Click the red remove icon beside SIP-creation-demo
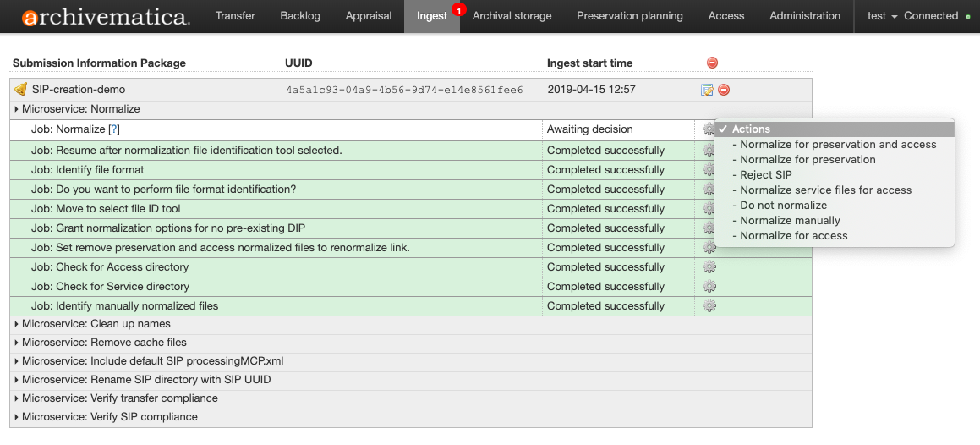 (x=724, y=90)
